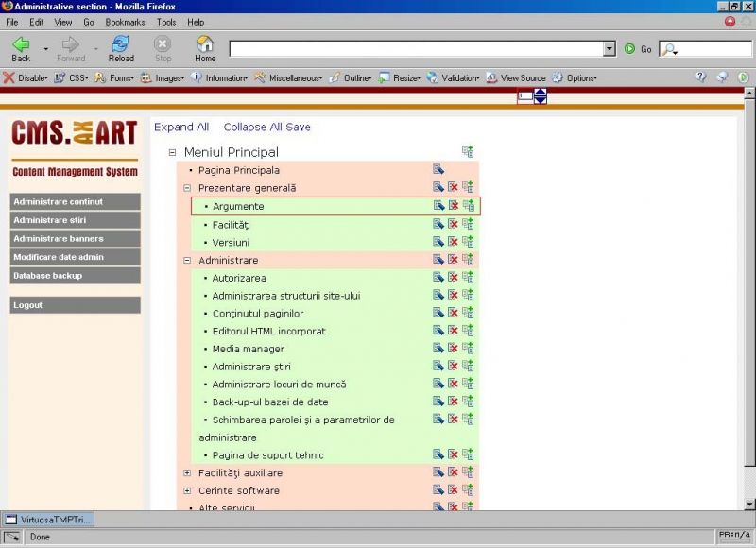
Task: Open the Bookmarks menu
Action: pos(125,22)
